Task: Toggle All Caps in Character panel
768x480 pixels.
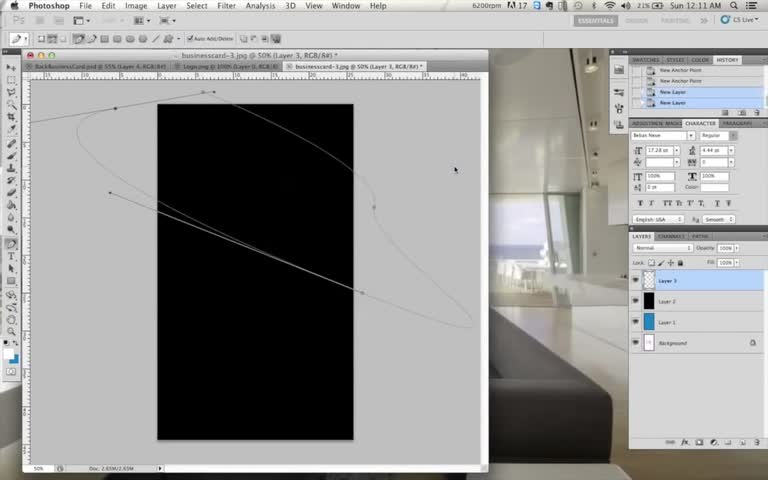Action: point(667,203)
